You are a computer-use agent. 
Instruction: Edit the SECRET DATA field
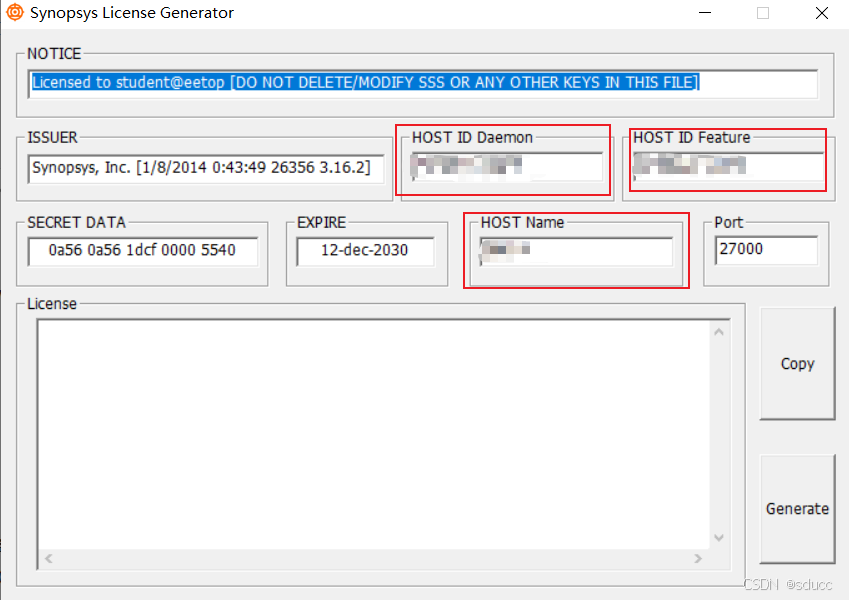click(143, 251)
